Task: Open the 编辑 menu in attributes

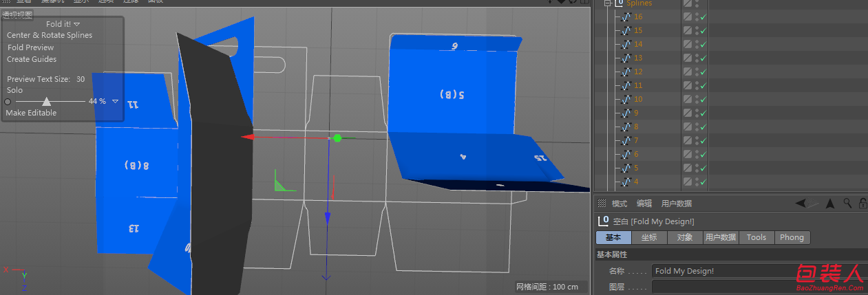Action: 644,204
